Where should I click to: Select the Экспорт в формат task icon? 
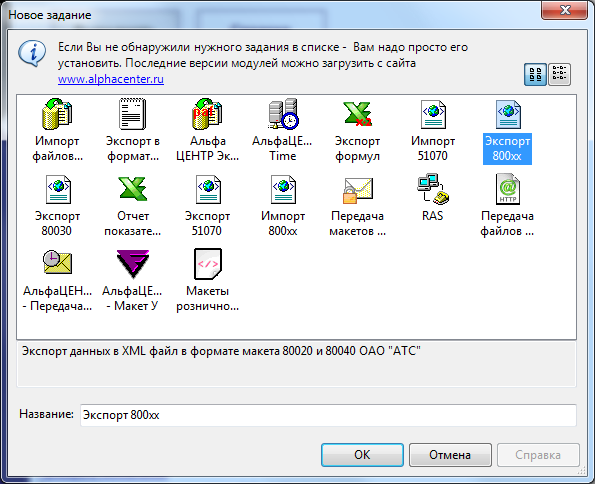click(x=132, y=114)
